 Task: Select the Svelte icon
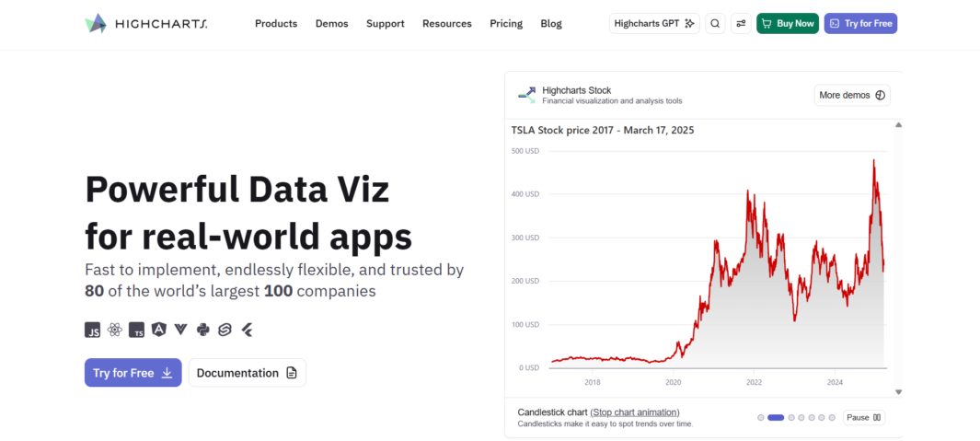click(x=225, y=331)
